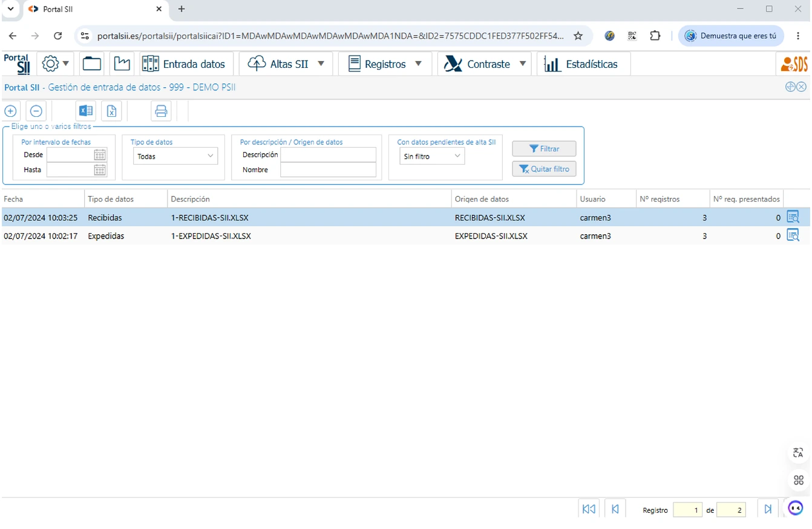Switch to the Portal SII browser tab
This screenshot has width=812, height=529.
(x=95, y=9)
